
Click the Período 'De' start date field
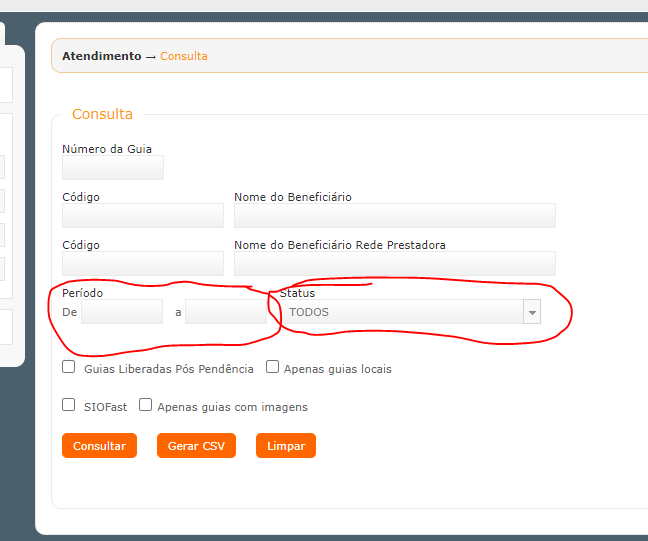tap(122, 312)
